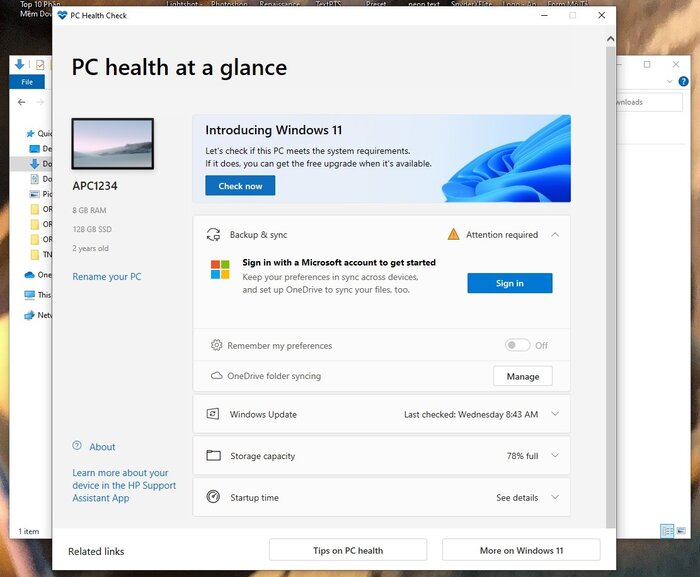This screenshot has width=700, height=577.
Task: Expand the ribbon chevron in File Explorer
Action: [x=669, y=81]
